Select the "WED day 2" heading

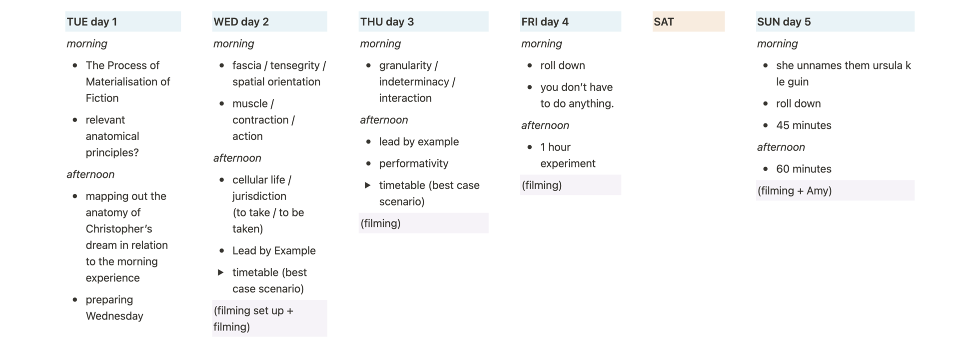[x=241, y=22]
